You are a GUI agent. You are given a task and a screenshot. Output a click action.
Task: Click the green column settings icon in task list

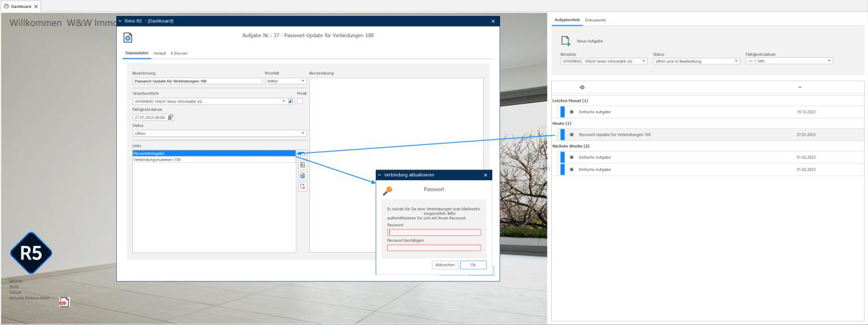point(582,87)
